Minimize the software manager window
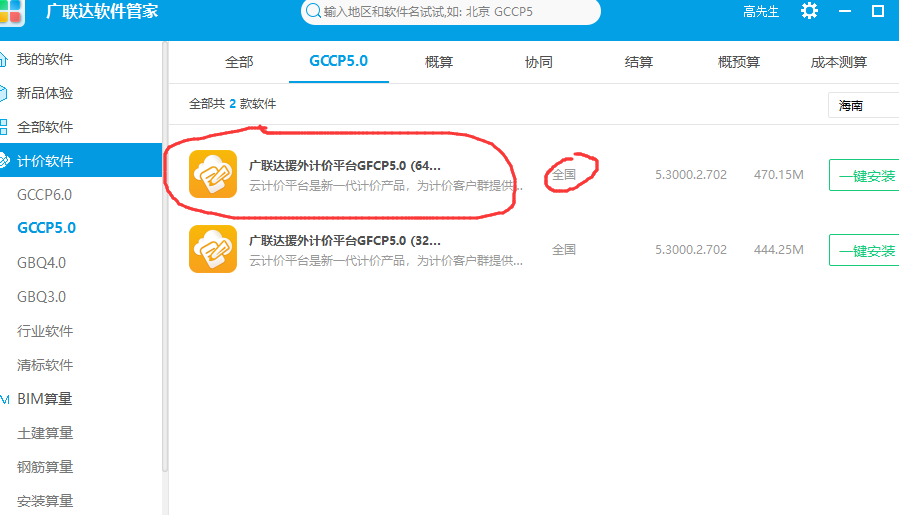The height and width of the screenshot is (515, 899). (845, 11)
